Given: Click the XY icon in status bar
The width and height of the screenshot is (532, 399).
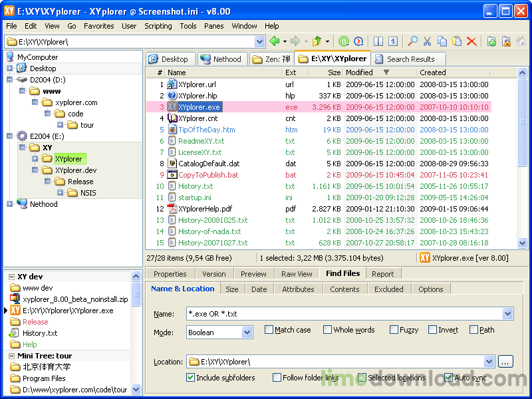Looking at the screenshot, I should click(x=425, y=258).
